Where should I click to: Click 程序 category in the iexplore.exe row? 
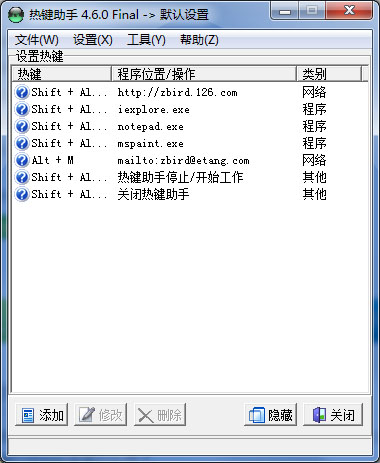point(314,109)
